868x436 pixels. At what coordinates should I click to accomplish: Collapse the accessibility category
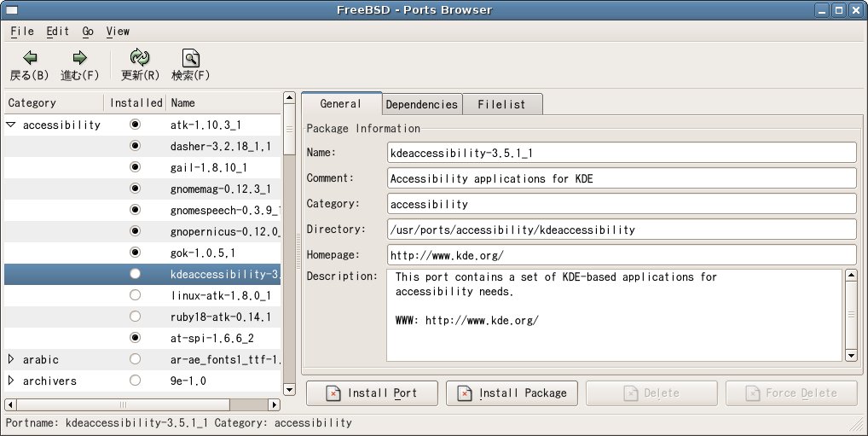click(10, 125)
